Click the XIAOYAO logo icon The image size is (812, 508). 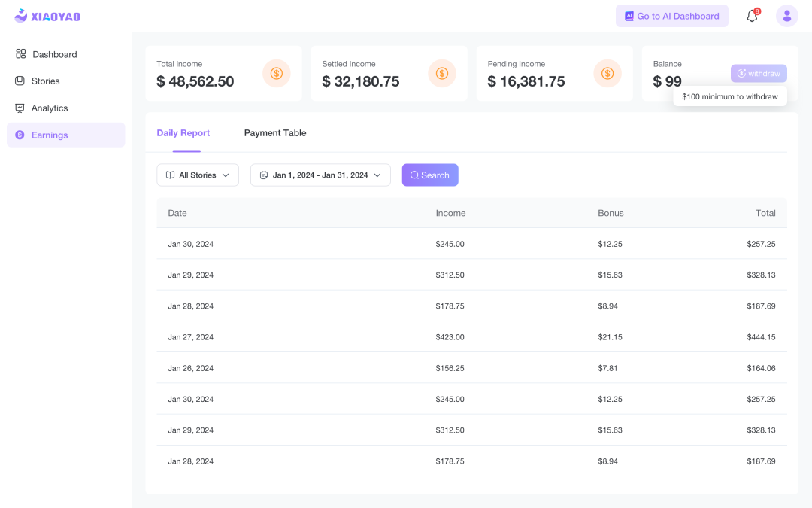(21, 16)
